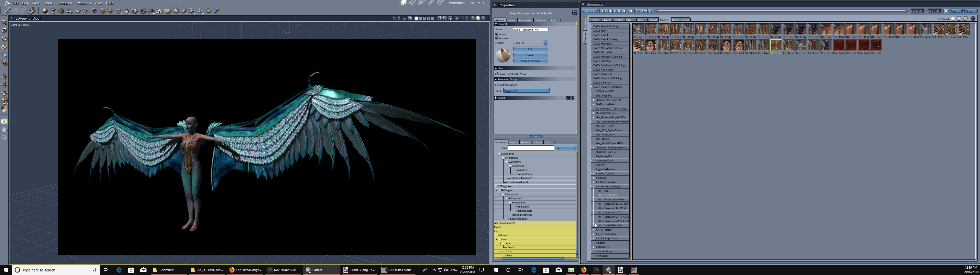This screenshot has width=980, height=275.
Task: Uncheck the Visible checkbox
Action: [x=496, y=34]
